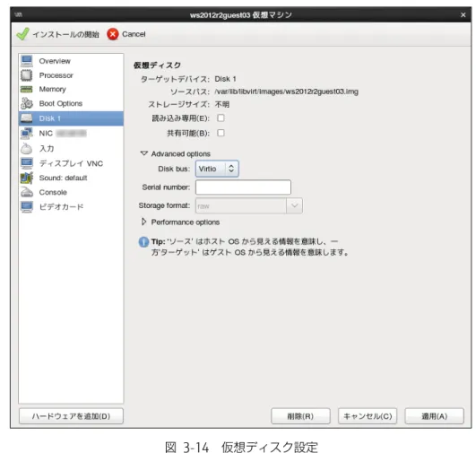
Task: Click the ディスプレイ VNC monitor icon
Action: [27, 163]
